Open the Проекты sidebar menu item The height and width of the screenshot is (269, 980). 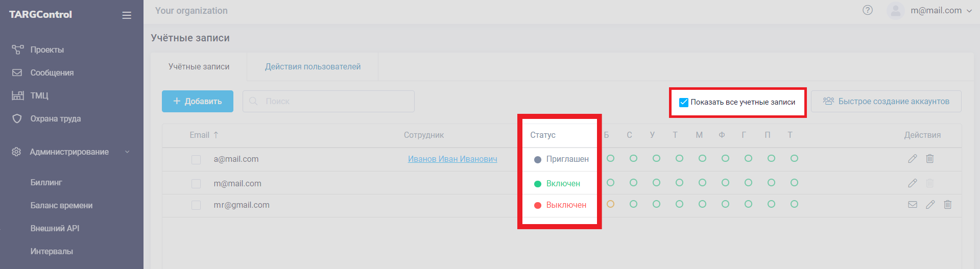[x=47, y=50]
